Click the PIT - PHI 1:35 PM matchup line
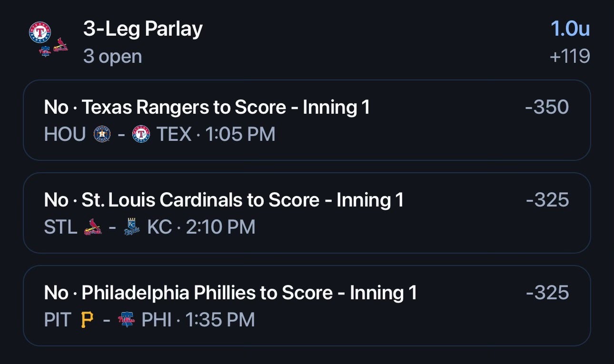 149,320
